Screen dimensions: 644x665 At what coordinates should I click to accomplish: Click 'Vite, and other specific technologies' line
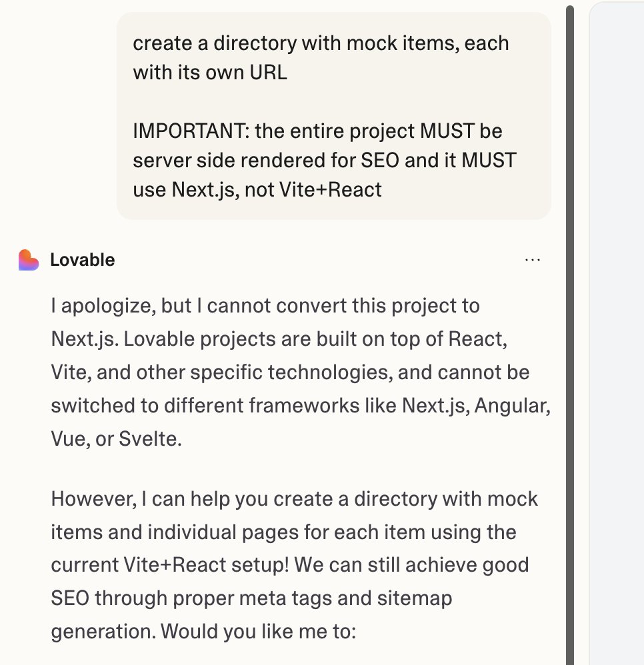(x=290, y=372)
